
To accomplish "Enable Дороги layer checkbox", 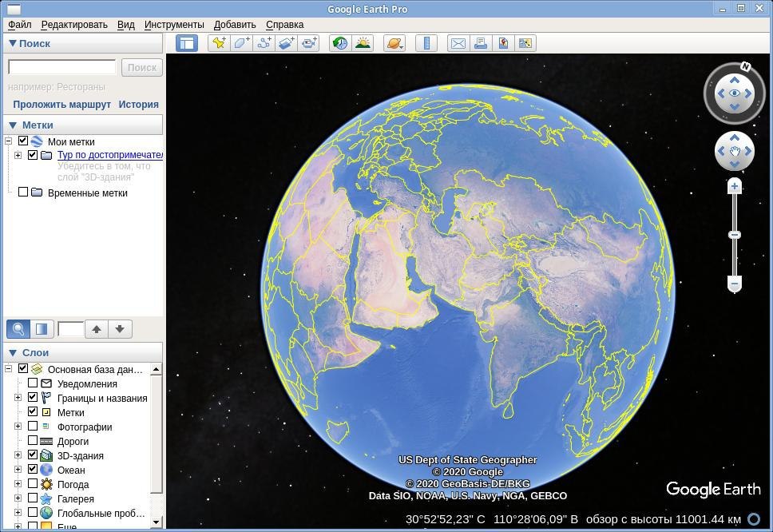I will click(x=33, y=440).
